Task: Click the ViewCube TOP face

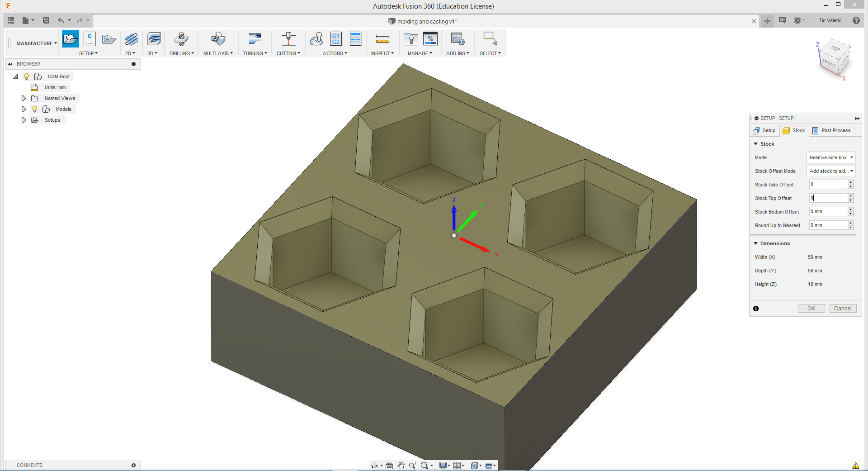Action: click(835, 48)
